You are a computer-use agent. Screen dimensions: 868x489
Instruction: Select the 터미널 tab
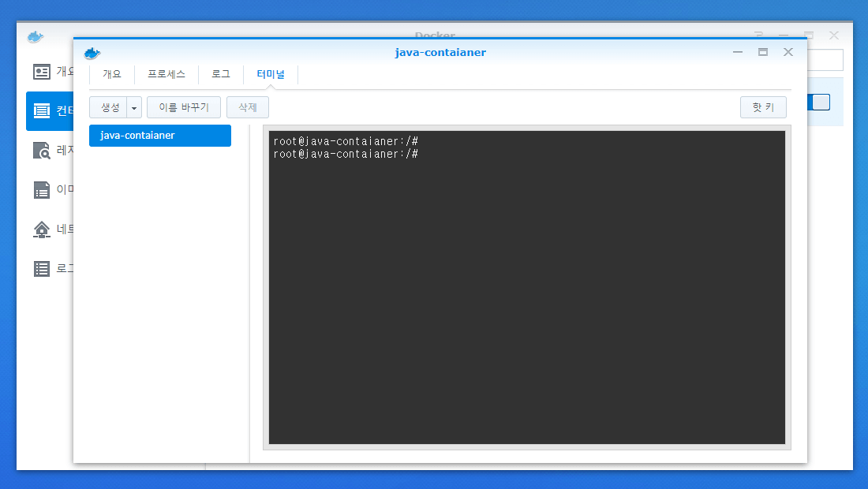pos(271,74)
